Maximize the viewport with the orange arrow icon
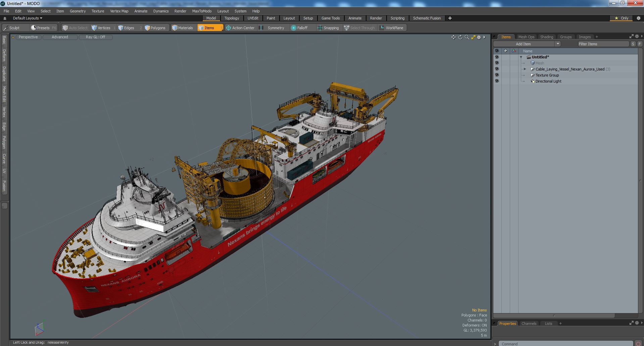Image resolution: width=644 pixels, height=346 pixels. (473, 37)
